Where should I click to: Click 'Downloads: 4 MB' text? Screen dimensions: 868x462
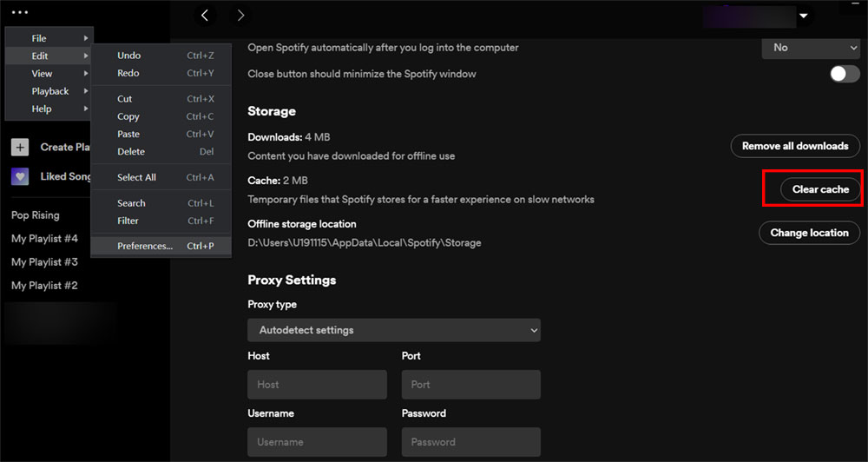point(289,137)
